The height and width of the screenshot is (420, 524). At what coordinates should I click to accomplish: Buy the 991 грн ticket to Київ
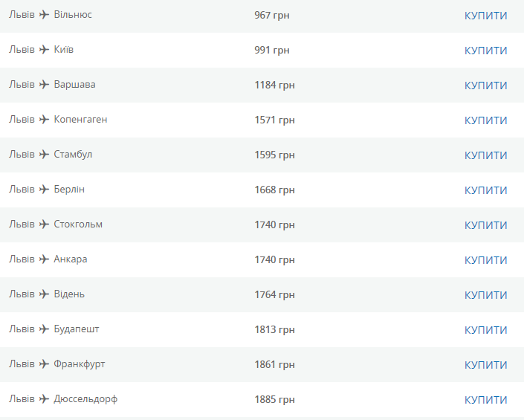coord(485,51)
